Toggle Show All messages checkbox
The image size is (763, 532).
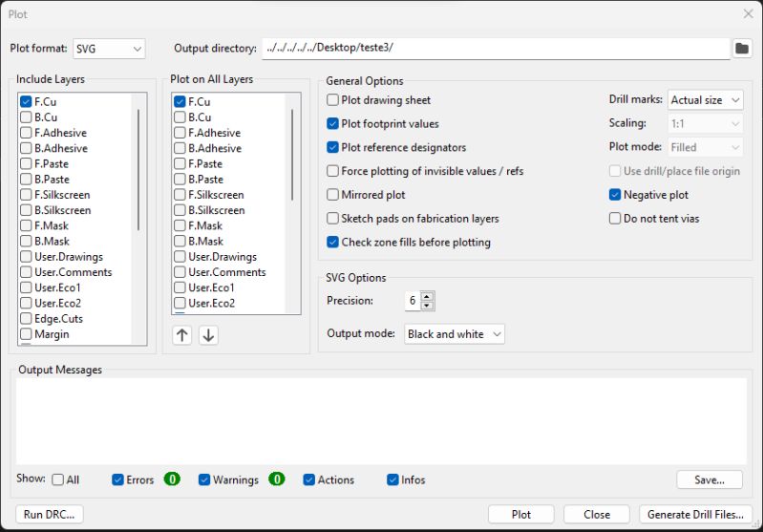tap(58, 479)
